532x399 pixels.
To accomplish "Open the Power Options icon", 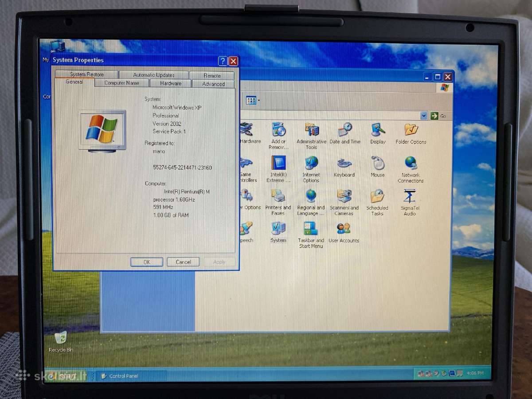I will click(250, 199).
